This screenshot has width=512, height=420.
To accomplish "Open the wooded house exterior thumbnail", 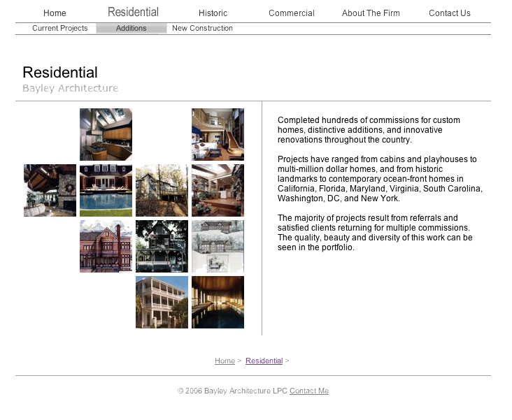I will (162, 190).
